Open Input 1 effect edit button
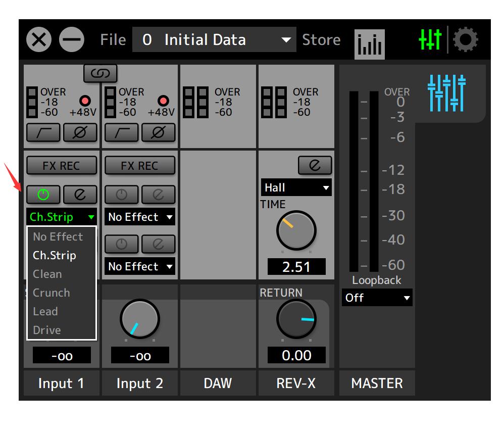The height and width of the screenshot is (430, 504). click(x=80, y=194)
